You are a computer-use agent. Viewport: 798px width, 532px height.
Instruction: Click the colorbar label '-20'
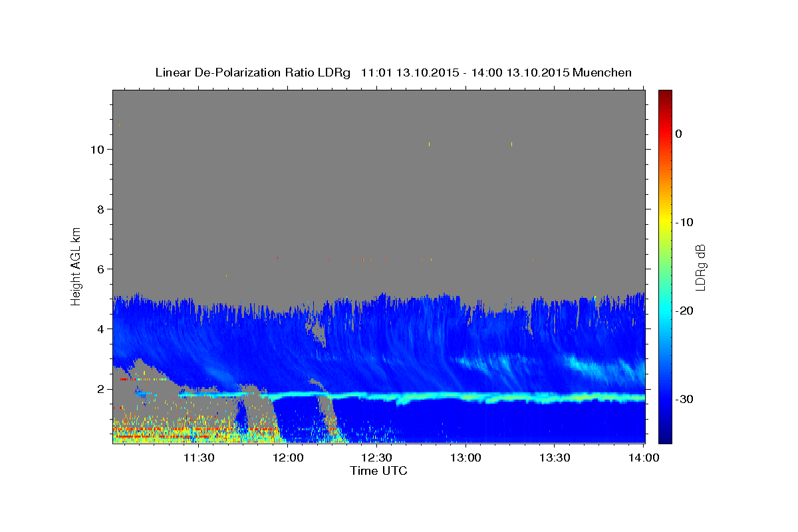point(685,311)
